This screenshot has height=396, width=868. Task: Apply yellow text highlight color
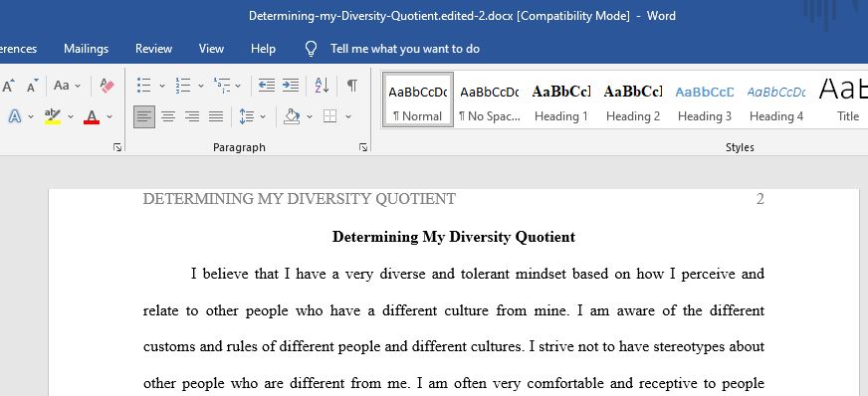tap(53, 116)
